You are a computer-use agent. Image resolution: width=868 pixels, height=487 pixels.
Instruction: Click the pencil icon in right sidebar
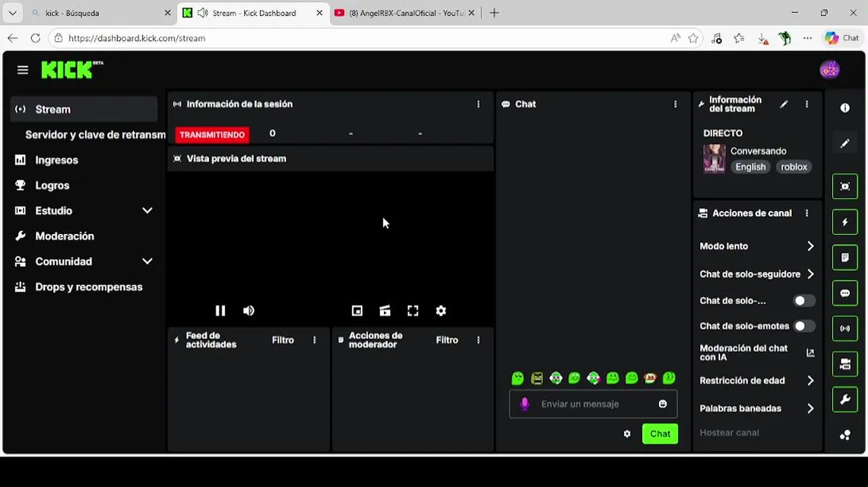click(x=845, y=143)
